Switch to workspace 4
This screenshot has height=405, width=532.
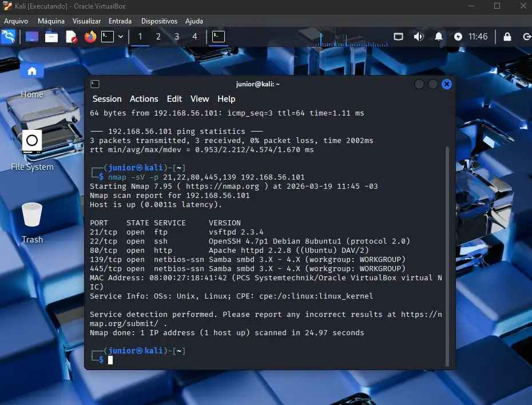tap(194, 37)
